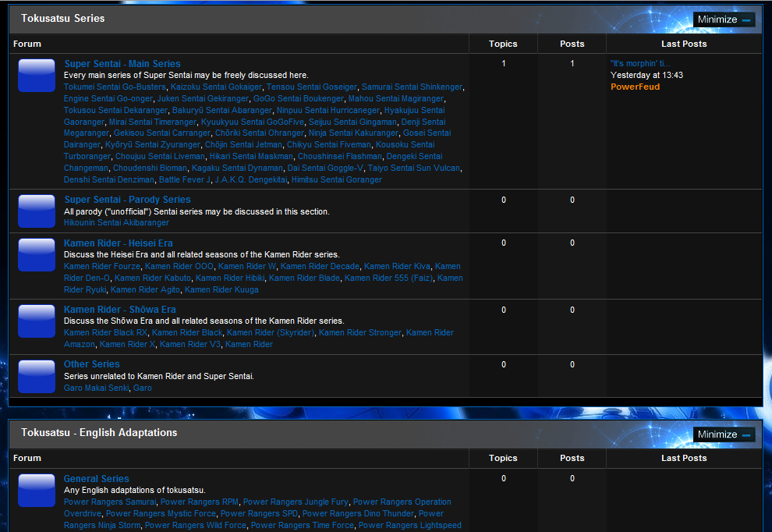Image resolution: width=772 pixels, height=532 pixels.
Task: Open Power Rangers Jungle Fury subforum
Action: point(296,502)
